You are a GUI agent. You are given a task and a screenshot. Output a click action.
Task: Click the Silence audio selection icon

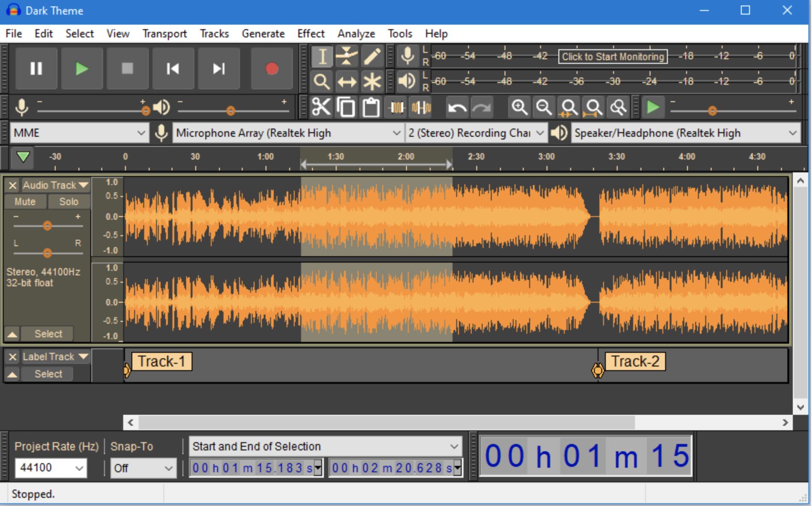point(421,108)
